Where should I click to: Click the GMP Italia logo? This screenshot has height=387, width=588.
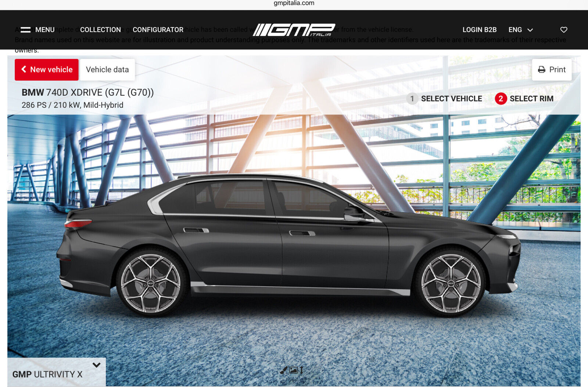pos(294,30)
